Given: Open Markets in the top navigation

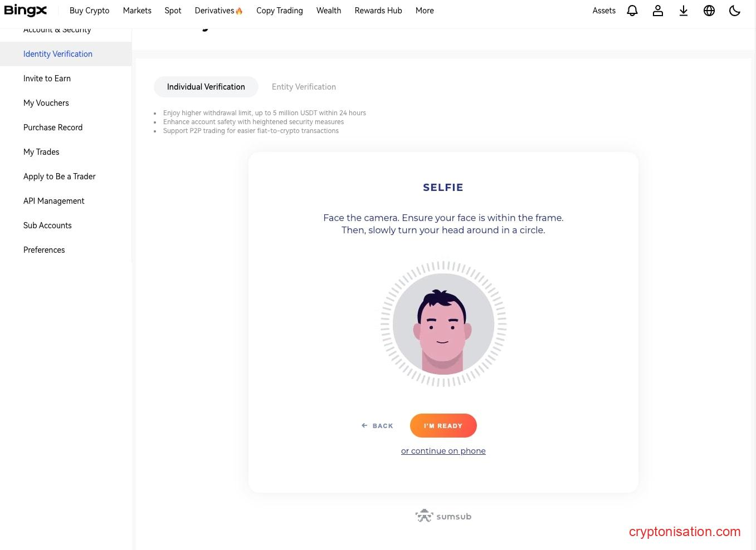Looking at the screenshot, I should pos(137,11).
